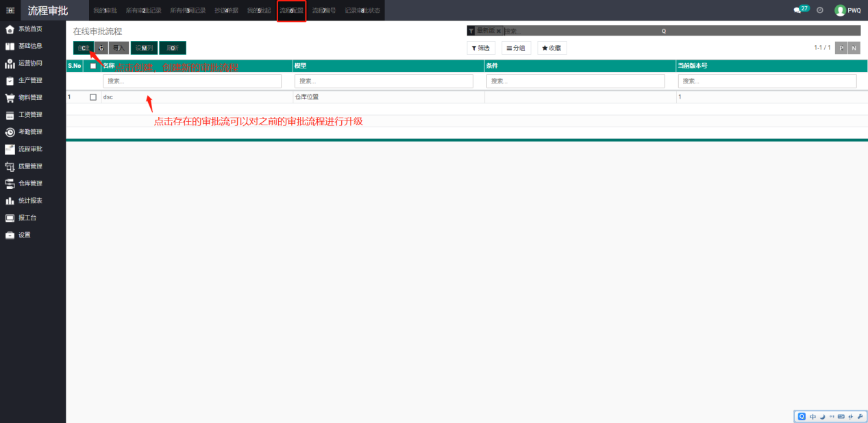Go to 系统首页 home icon in sidebar
This screenshot has width=868, height=423.
point(10,29)
